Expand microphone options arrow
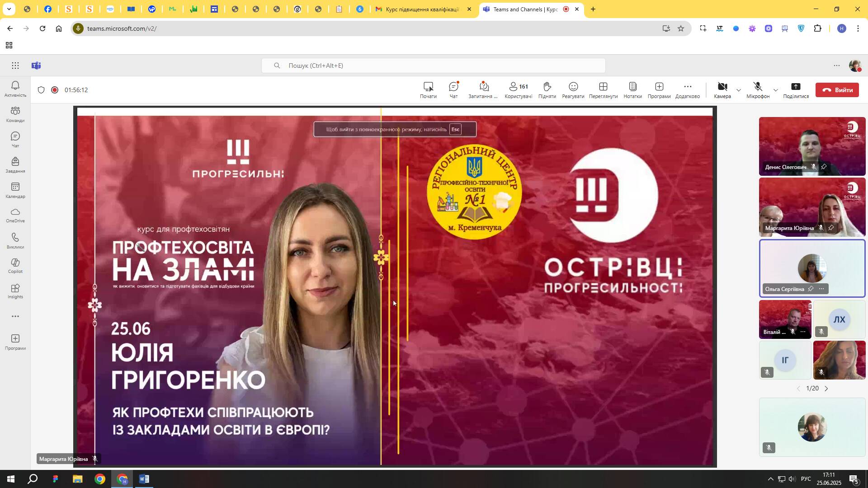 point(776,90)
